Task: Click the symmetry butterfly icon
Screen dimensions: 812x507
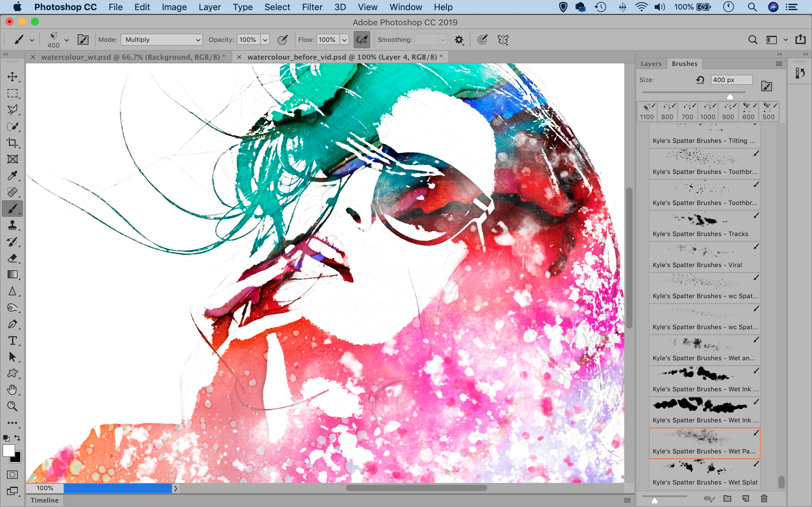Action: [503, 40]
